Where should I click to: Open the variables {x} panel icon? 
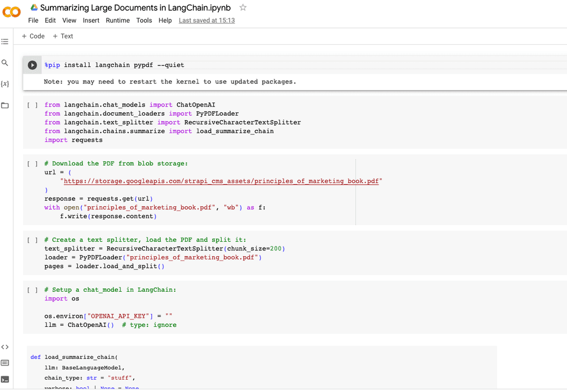pos(5,84)
